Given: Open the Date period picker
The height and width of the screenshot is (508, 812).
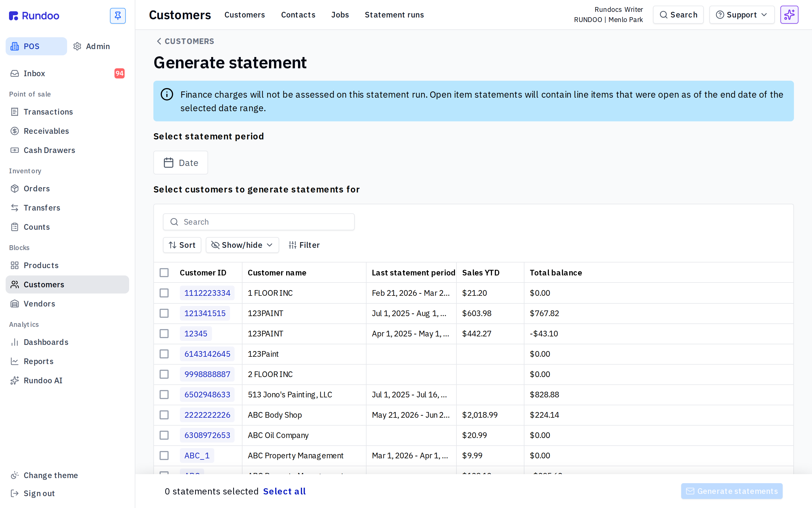Looking at the screenshot, I should 181,163.
